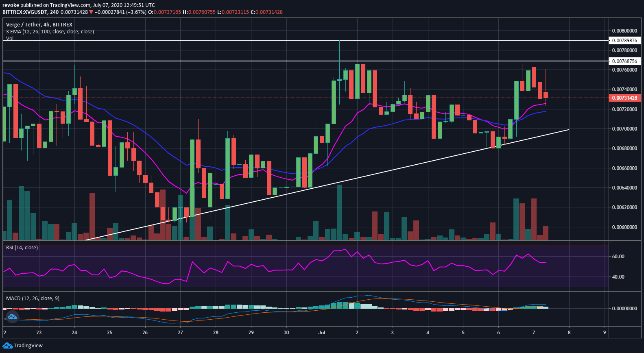Click the 0.00768756 price line label

[x=624, y=61]
